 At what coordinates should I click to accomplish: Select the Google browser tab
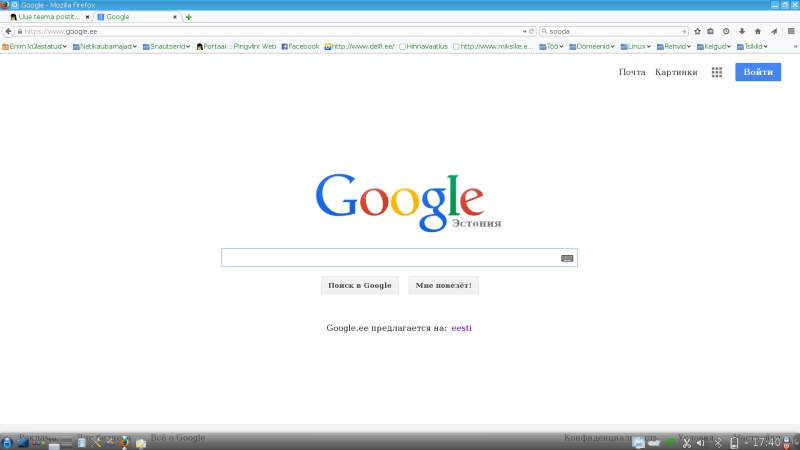(135, 17)
